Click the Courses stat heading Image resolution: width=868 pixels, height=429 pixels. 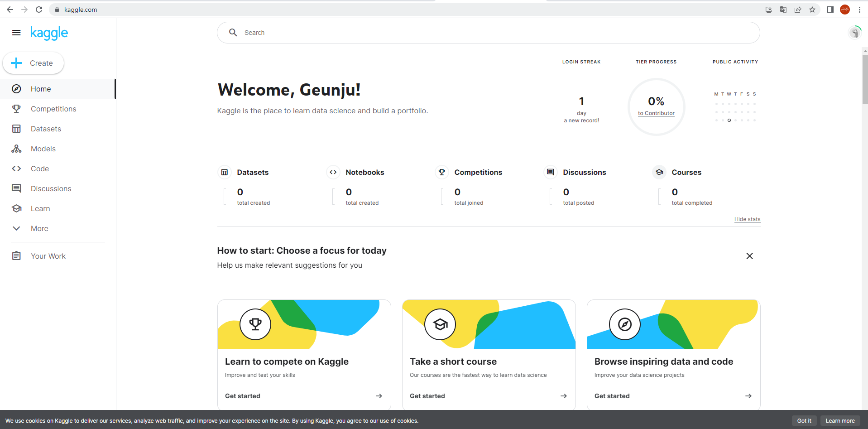click(x=686, y=172)
